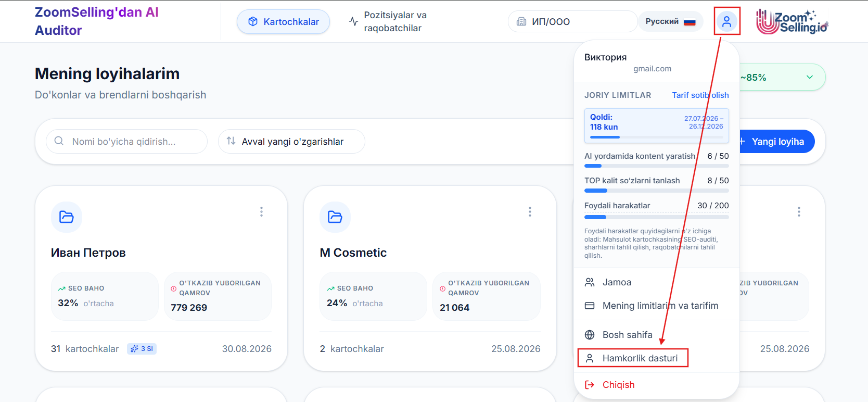The width and height of the screenshot is (868, 402).
Task: Open the three-dot menu on M Cosmetic card
Action: point(530,211)
